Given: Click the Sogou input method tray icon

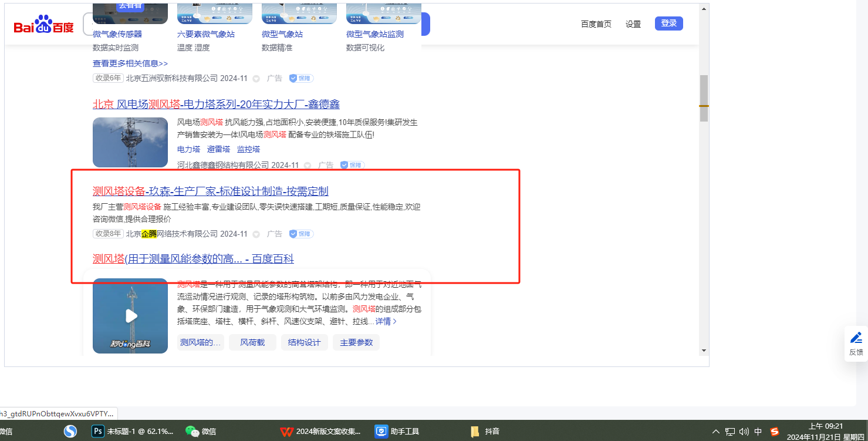Looking at the screenshot, I should tap(775, 432).
